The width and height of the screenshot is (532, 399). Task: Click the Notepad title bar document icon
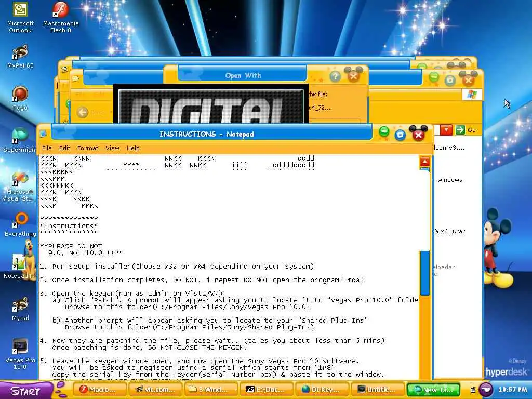pos(44,134)
